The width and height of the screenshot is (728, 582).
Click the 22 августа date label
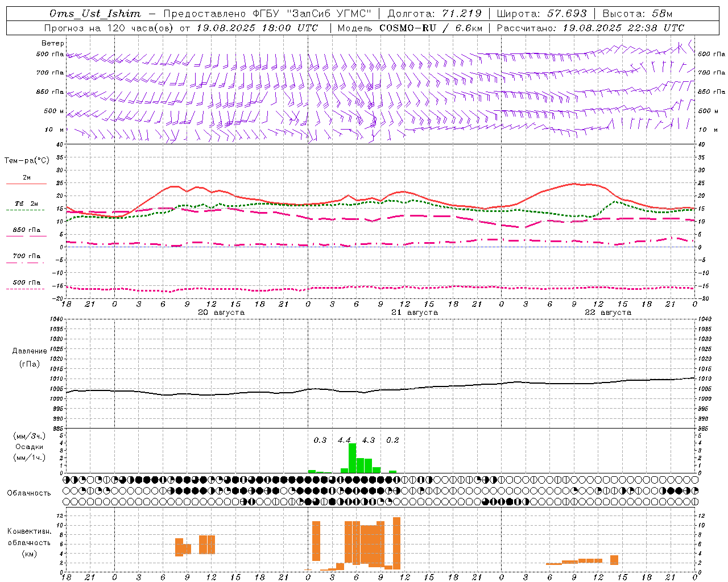click(x=608, y=313)
